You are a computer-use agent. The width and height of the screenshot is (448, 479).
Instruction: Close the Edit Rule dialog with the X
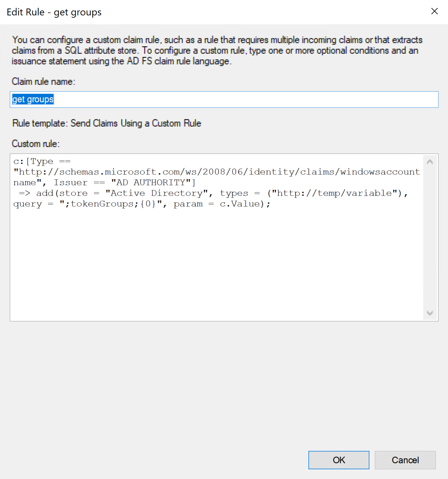tap(434, 11)
